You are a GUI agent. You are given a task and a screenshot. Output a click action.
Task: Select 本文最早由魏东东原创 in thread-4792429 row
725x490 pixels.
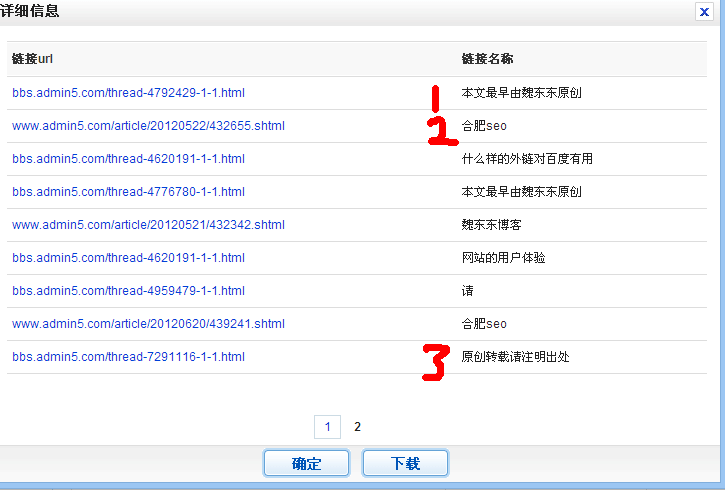(x=522, y=93)
